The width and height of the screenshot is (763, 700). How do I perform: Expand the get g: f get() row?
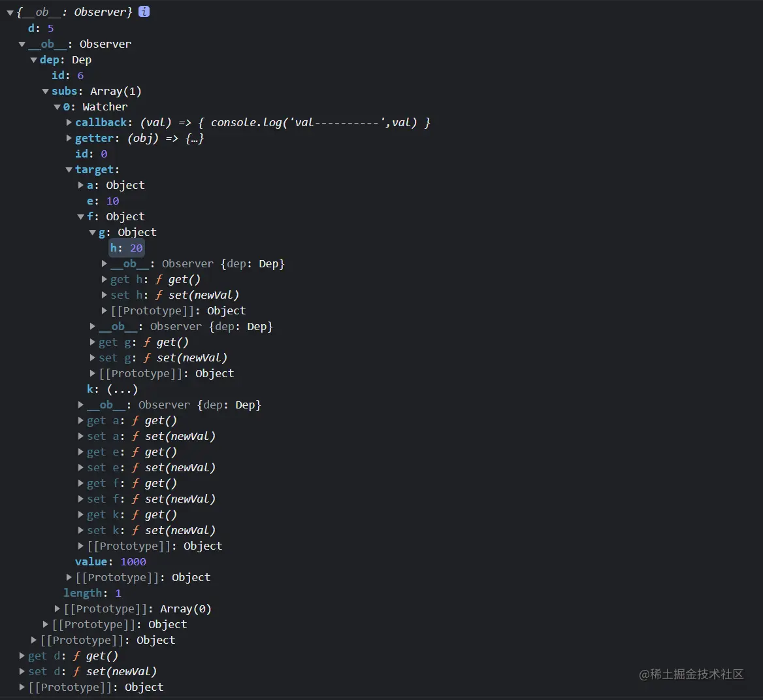(93, 342)
